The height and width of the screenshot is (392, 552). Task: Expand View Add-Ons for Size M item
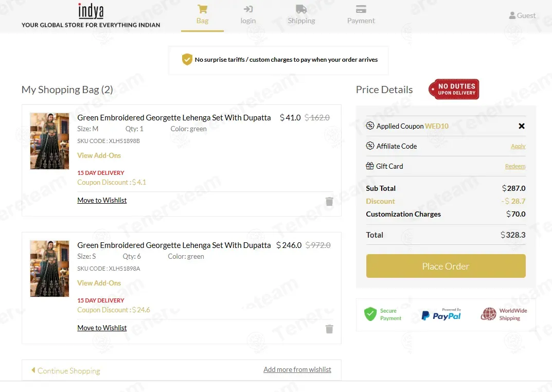[99, 155]
